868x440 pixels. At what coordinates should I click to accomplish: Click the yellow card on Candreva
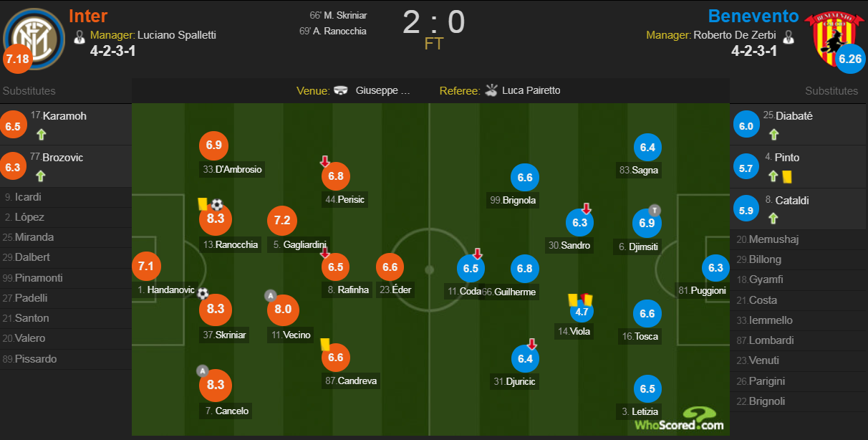324,344
